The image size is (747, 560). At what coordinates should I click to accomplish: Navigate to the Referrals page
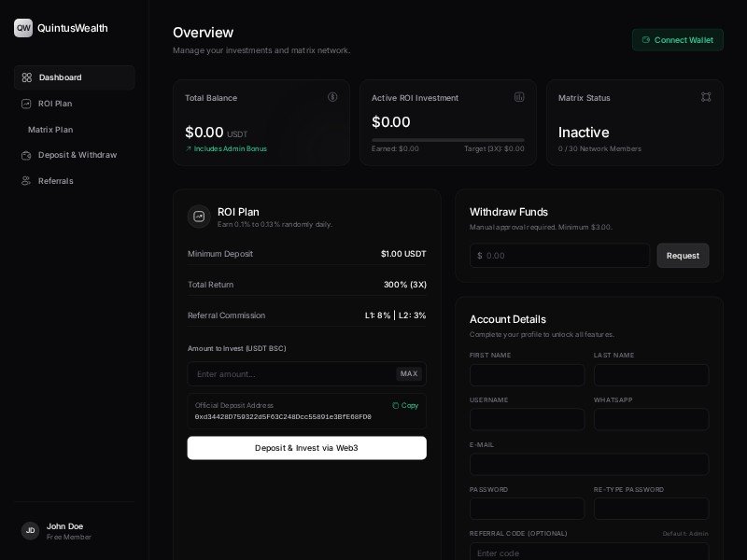click(x=55, y=181)
